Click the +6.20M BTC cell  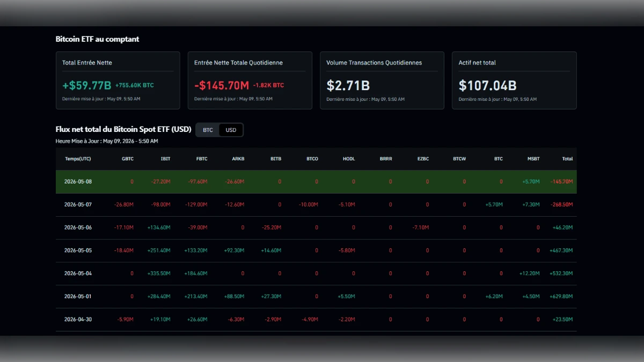click(494, 297)
